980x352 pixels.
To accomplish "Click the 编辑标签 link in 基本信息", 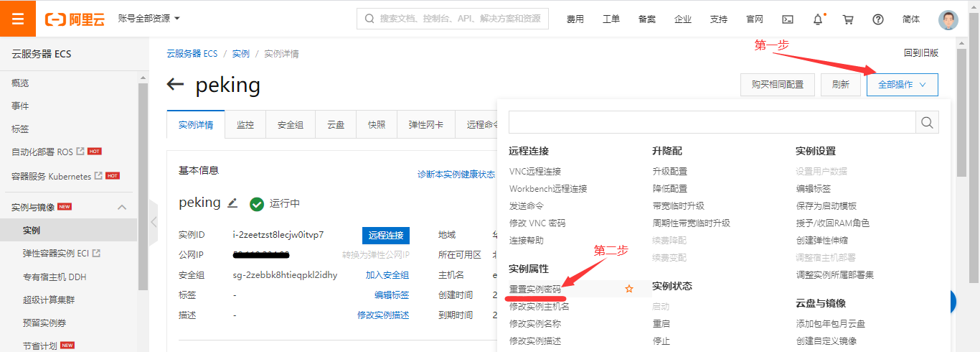I will point(392,295).
